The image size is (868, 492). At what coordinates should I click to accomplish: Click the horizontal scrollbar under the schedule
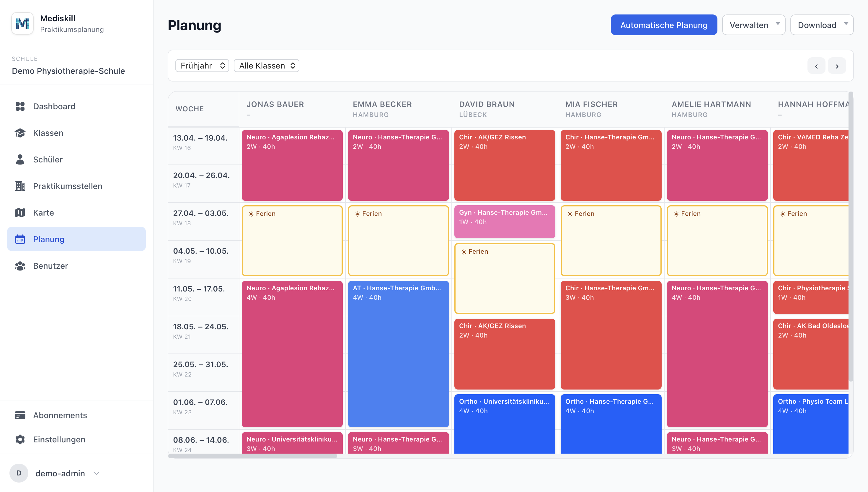click(253, 456)
